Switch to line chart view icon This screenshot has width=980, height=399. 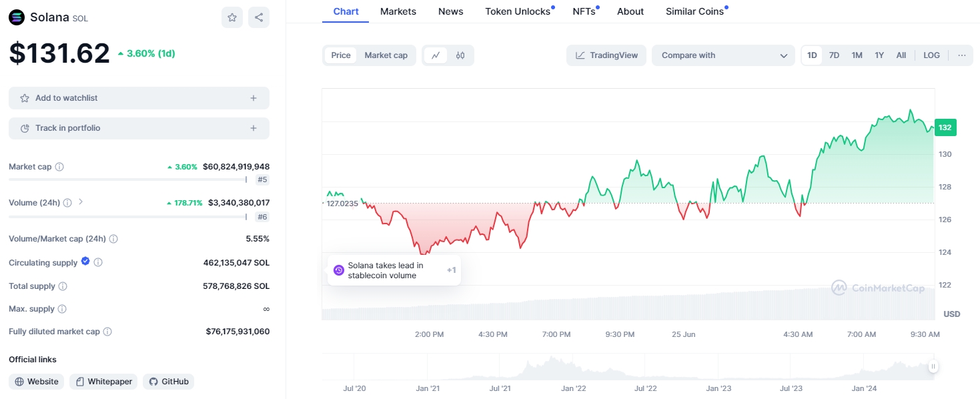click(x=436, y=55)
